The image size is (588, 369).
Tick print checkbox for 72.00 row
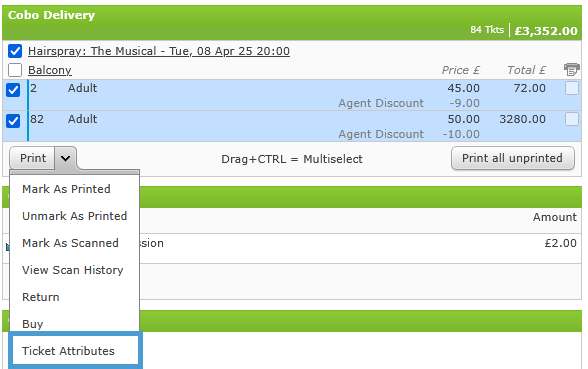tap(572, 88)
